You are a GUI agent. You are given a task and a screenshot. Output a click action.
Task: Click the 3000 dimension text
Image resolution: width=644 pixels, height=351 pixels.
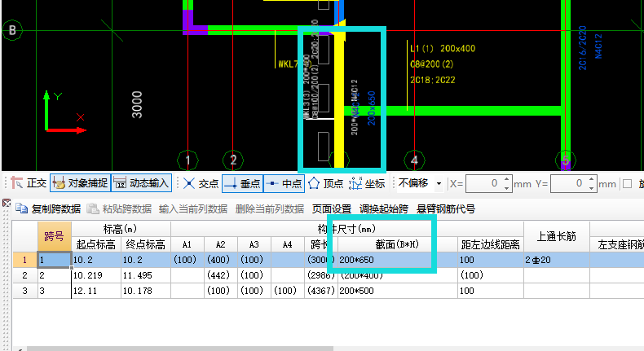tap(137, 105)
